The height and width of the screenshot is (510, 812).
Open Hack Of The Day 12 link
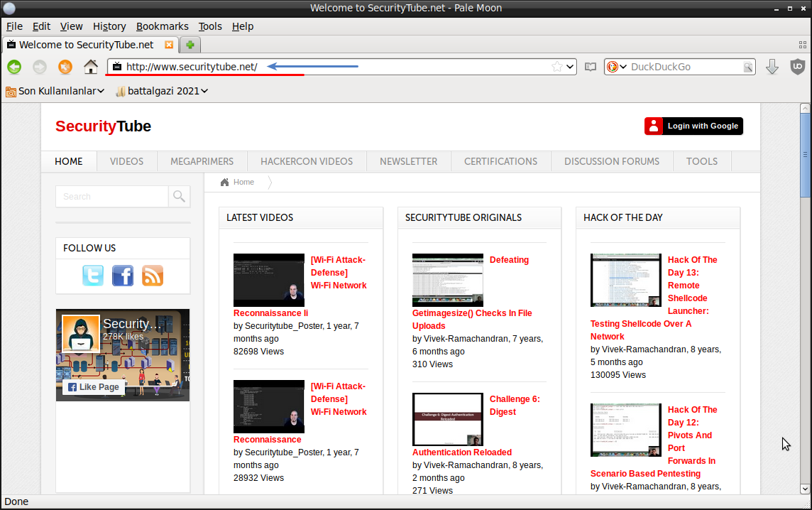[692, 435]
